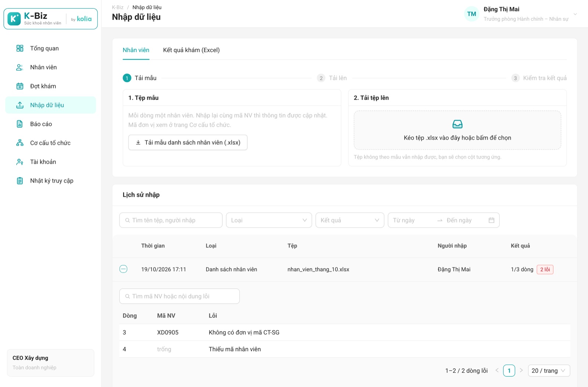The height and width of the screenshot is (387, 588).
Task: Click the XD0905 employee code cell
Action: (x=168, y=333)
